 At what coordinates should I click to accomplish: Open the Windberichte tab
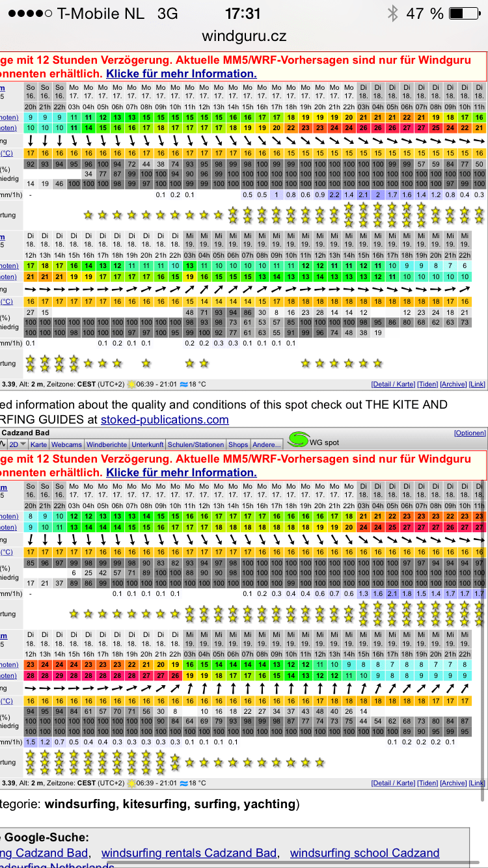click(x=107, y=444)
